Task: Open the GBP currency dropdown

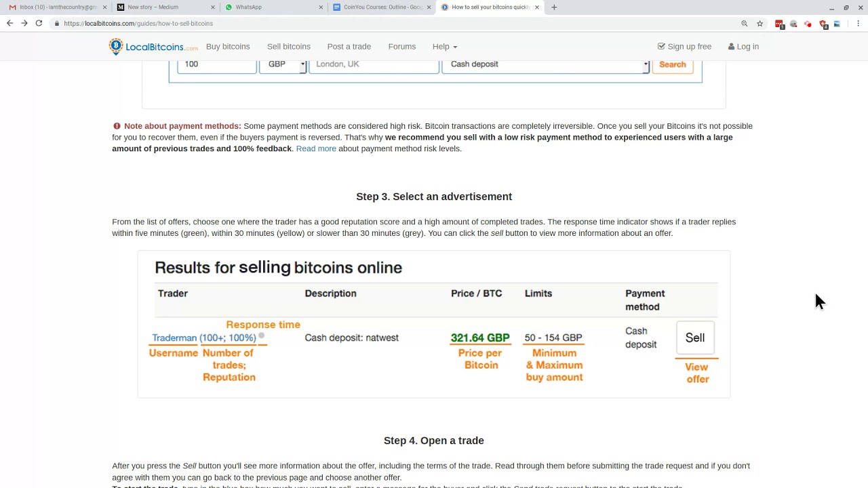Action: (x=283, y=66)
